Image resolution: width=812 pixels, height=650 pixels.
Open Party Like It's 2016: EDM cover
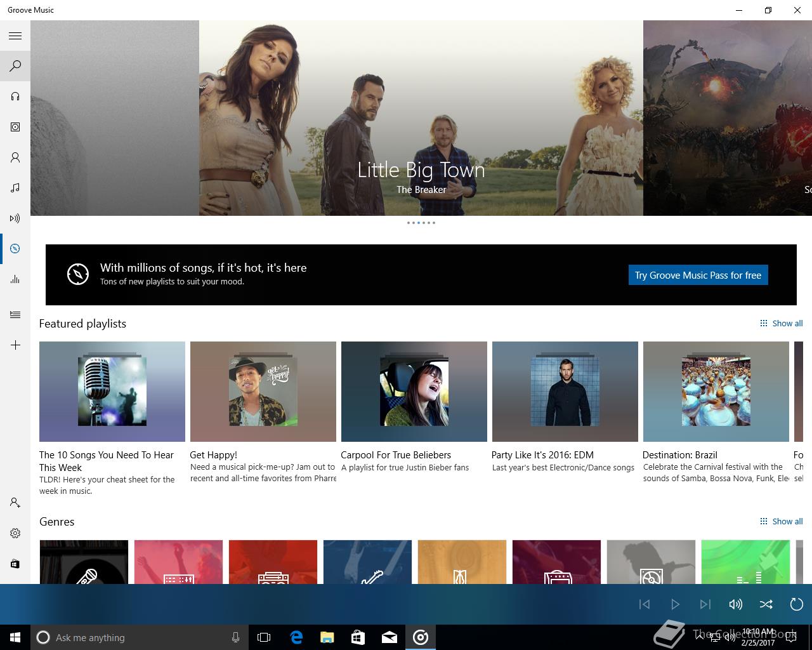565,392
